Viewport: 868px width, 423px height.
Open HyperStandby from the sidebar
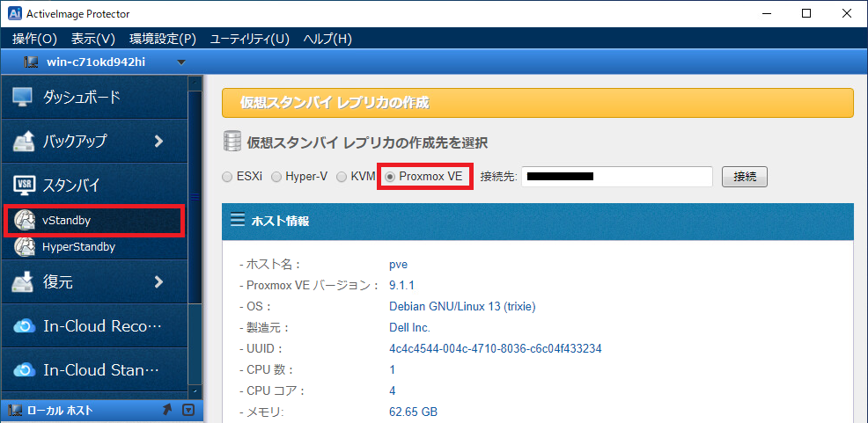(x=77, y=247)
